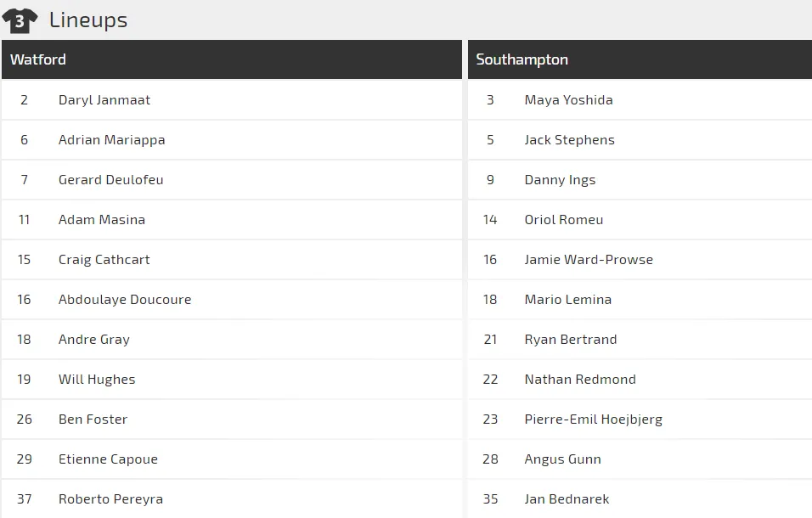The image size is (812, 518).
Task: Open Will Hughes player entry
Action: [97, 380]
